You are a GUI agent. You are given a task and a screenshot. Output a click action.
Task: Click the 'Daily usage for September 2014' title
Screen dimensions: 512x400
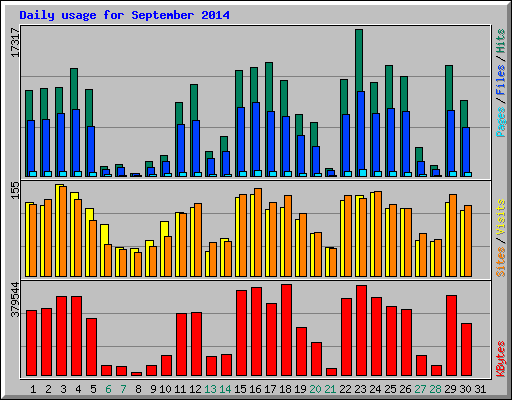point(124,15)
